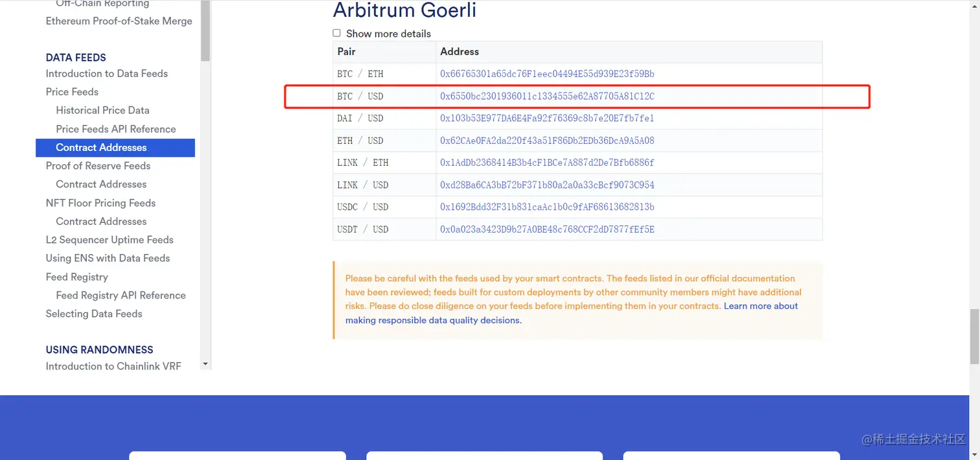Click the sidebar scroll down arrow
The height and width of the screenshot is (460, 980).
tap(205, 364)
